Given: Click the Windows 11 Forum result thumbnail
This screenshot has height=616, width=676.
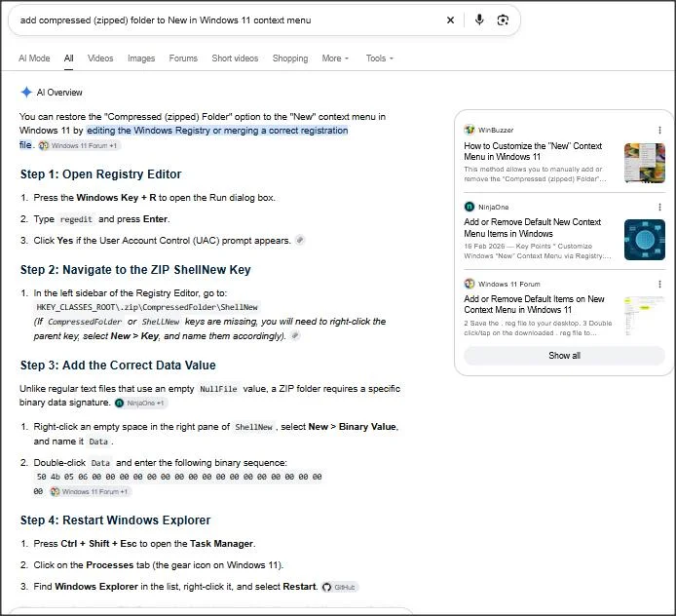Looking at the screenshot, I should [645, 316].
